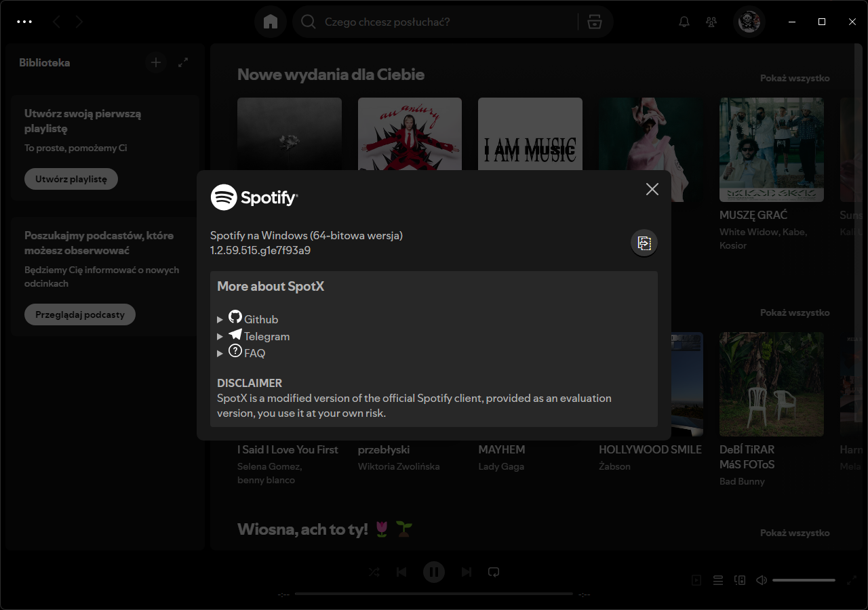Pause playback with the round button
Screen dimensions: 868x610
pyautogui.click(x=434, y=572)
